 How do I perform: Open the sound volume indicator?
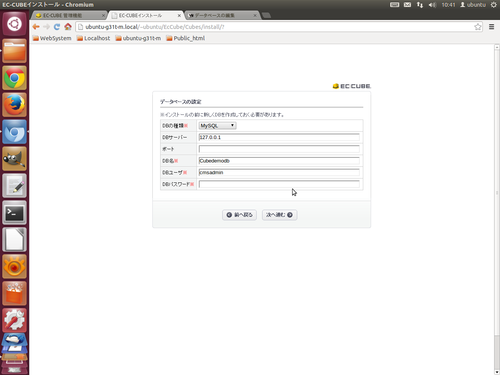[432, 5]
